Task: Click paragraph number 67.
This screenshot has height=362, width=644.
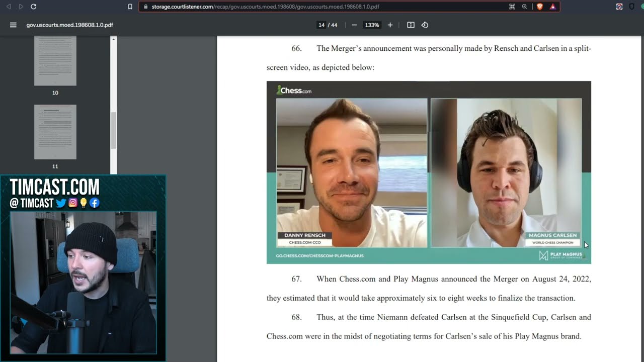Action: pyautogui.click(x=296, y=279)
